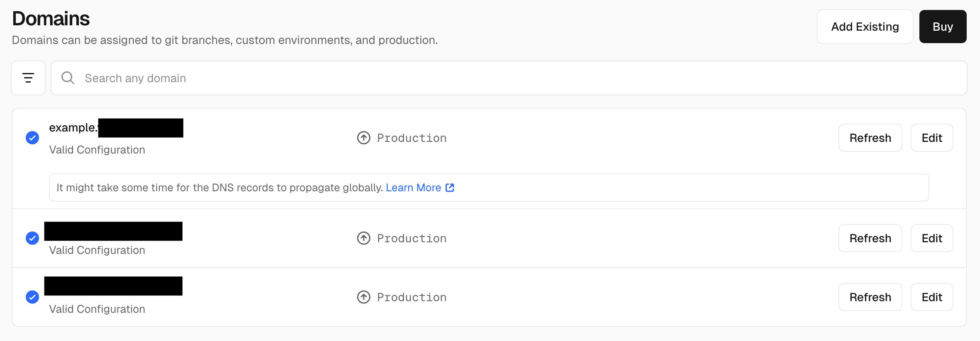Screen dimensions: 980x341
Task: Edit the second domain in the list
Action: click(931, 238)
